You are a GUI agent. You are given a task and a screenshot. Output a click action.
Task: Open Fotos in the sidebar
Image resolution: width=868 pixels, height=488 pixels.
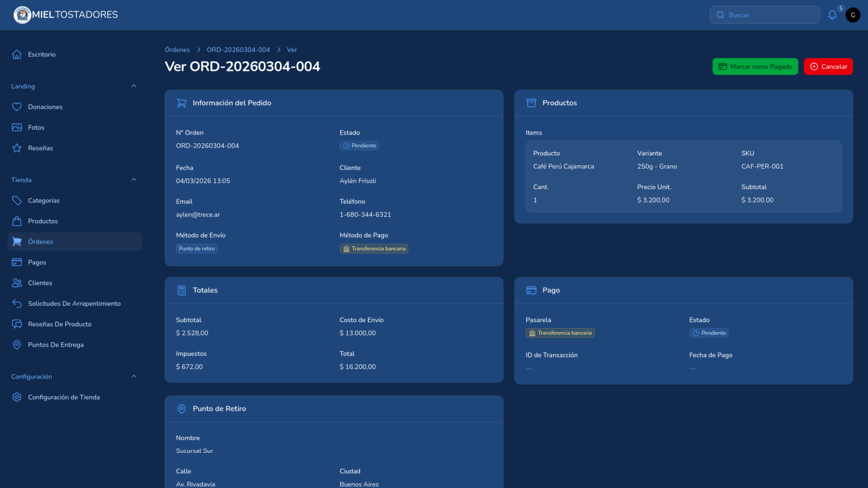point(75,127)
